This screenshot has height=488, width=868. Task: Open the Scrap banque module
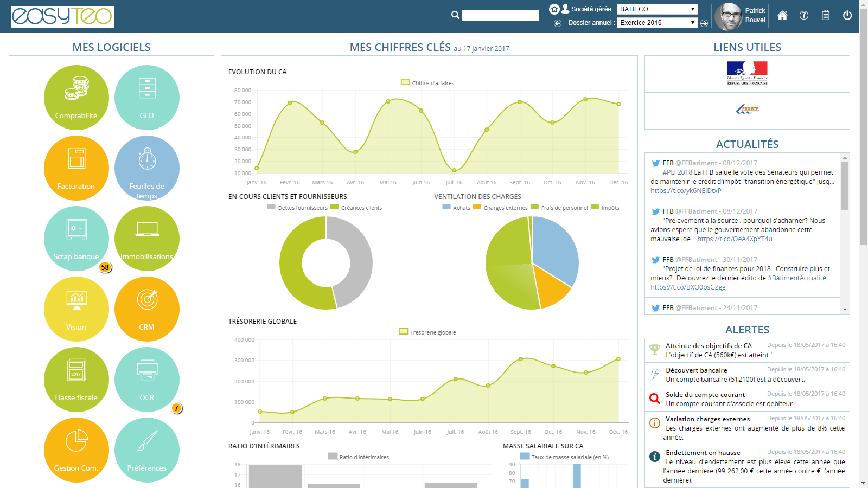(x=76, y=239)
